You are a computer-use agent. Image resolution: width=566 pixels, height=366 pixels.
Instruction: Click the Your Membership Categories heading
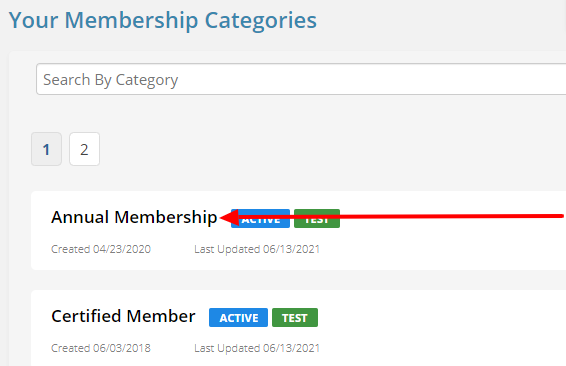pyautogui.click(x=163, y=20)
